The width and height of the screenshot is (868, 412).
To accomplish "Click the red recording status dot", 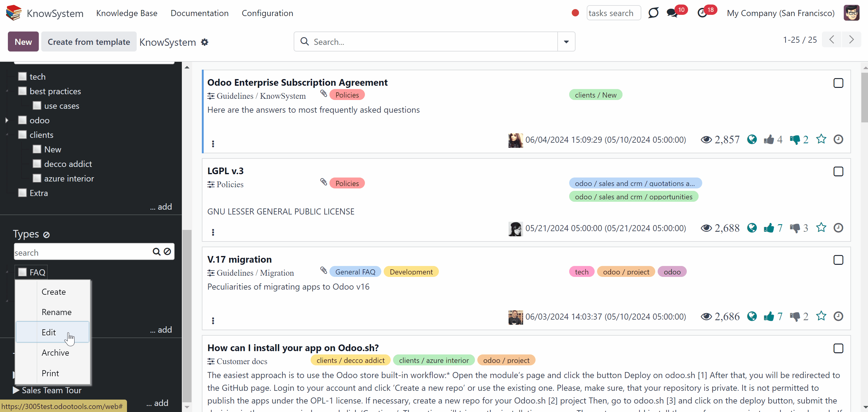I will point(575,13).
